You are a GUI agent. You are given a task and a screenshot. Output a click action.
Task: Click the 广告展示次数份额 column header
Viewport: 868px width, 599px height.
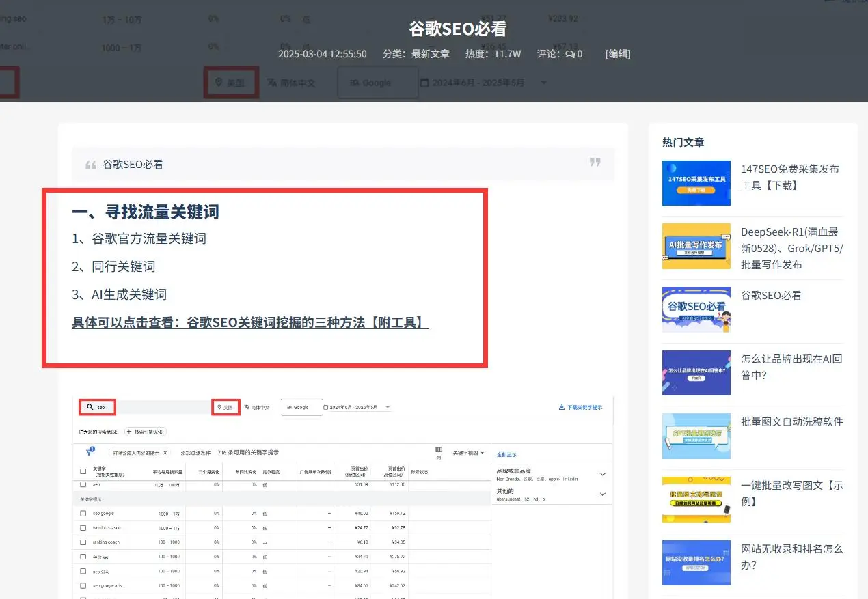(x=314, y=472)
